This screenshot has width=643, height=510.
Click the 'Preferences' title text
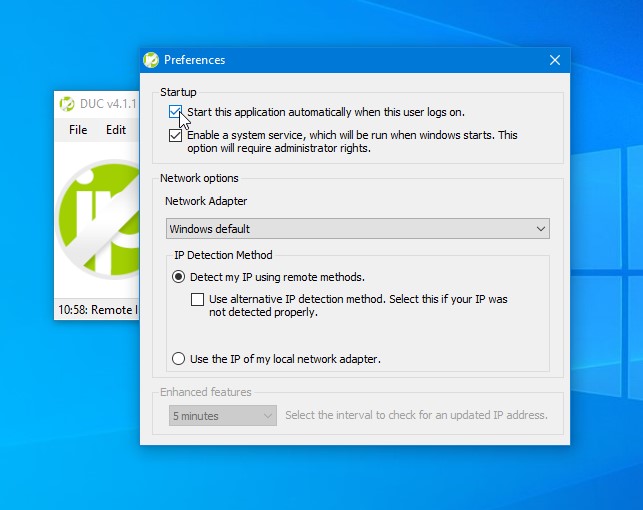click(x=194, y=60)
